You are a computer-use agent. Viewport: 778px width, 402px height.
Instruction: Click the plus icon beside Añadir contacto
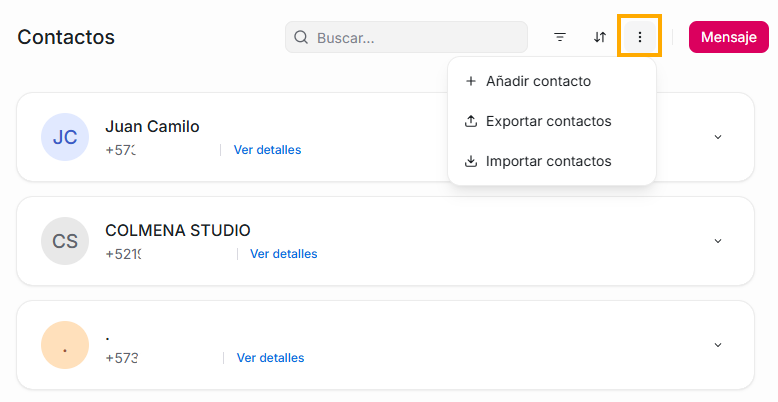tap(471, 81)
